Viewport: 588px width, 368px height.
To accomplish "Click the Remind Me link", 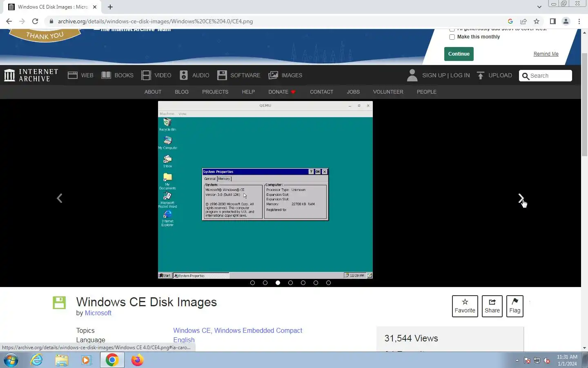I will click(x=546, y=54).
